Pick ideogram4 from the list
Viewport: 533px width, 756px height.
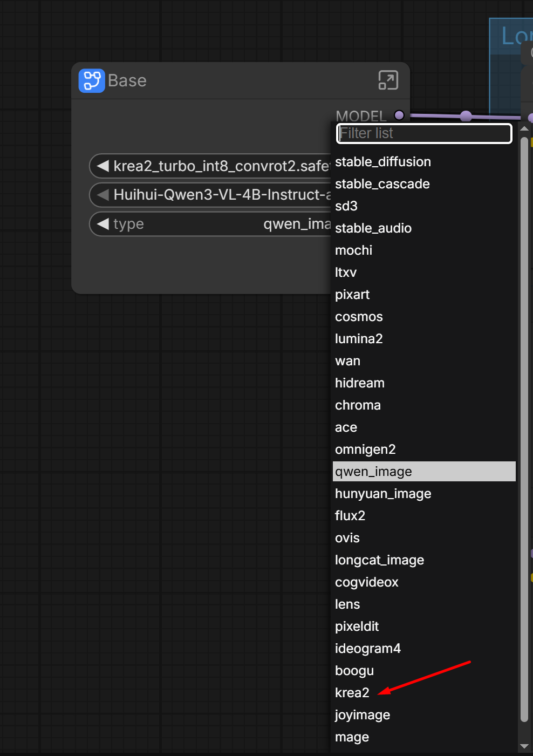click(424, 649)
